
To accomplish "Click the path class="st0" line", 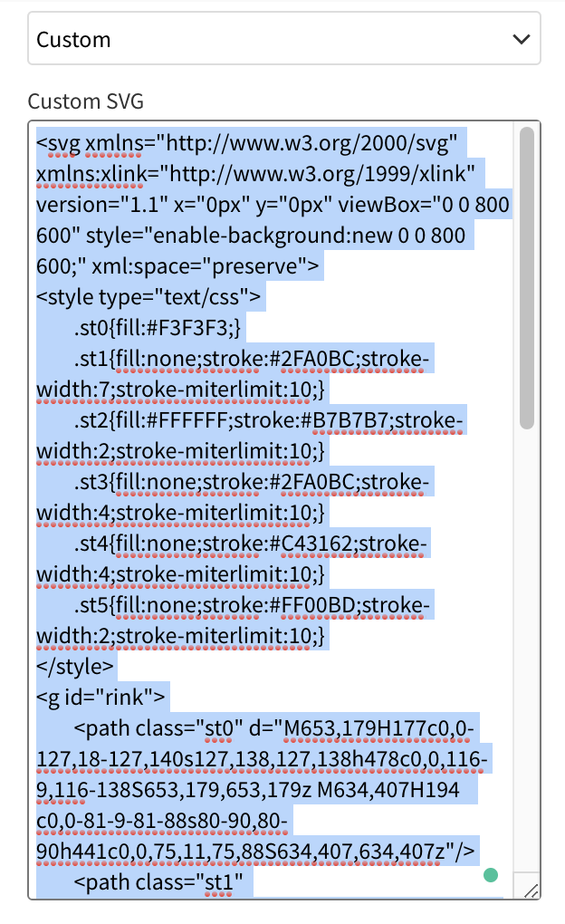I will tap(272, 729).
